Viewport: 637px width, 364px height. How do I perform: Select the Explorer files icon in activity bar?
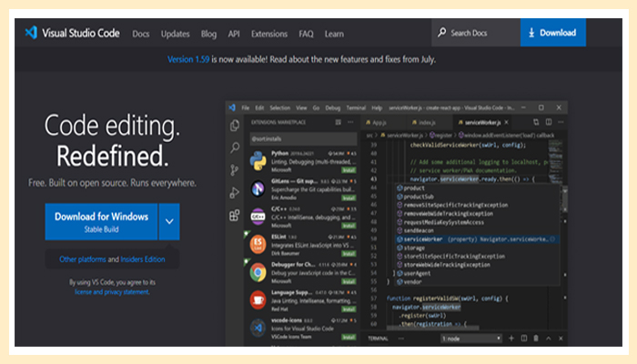[x=235, y=126]
